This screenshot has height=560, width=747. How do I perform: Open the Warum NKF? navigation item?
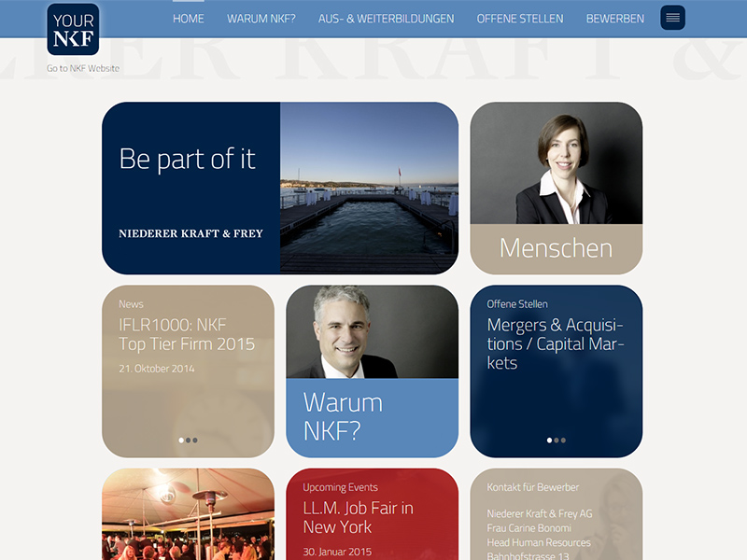coord(261,19)
